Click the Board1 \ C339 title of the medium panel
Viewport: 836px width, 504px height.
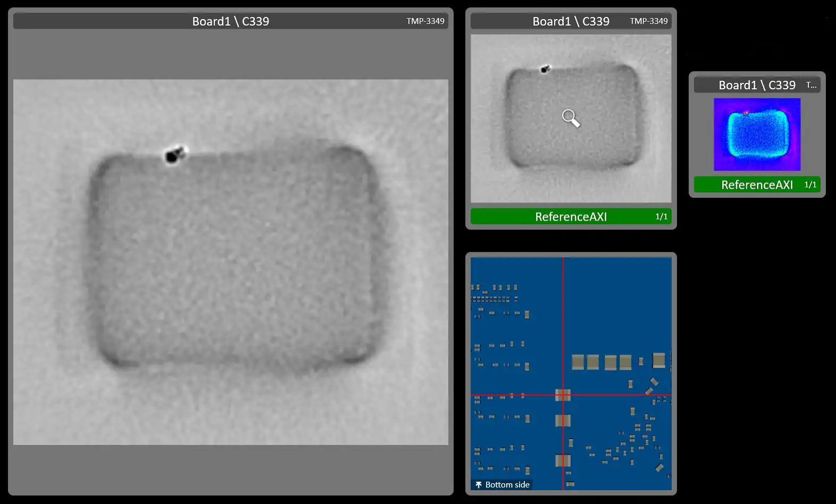coord(571,21)
